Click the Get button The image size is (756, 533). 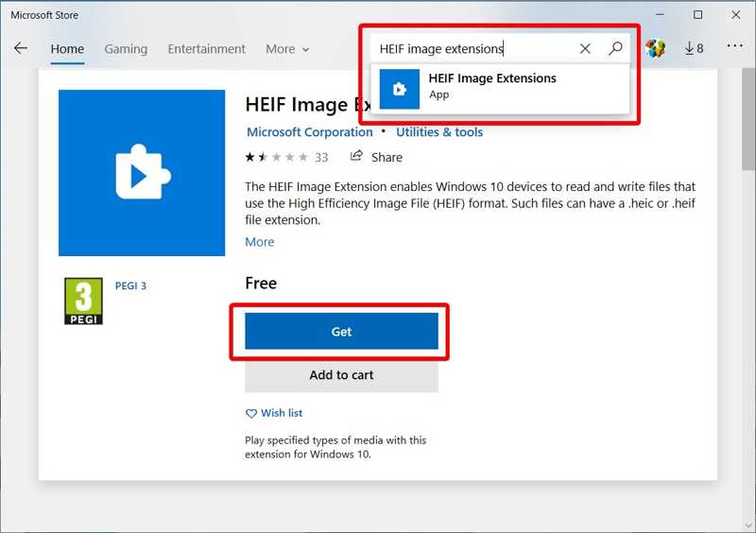tap(341, 332)
